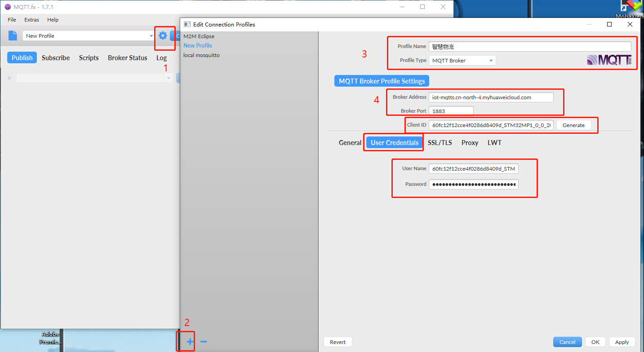Viewport: 644px width, 352px height.
Task: Open the Extras menu
Action: (x=31, y=20)
